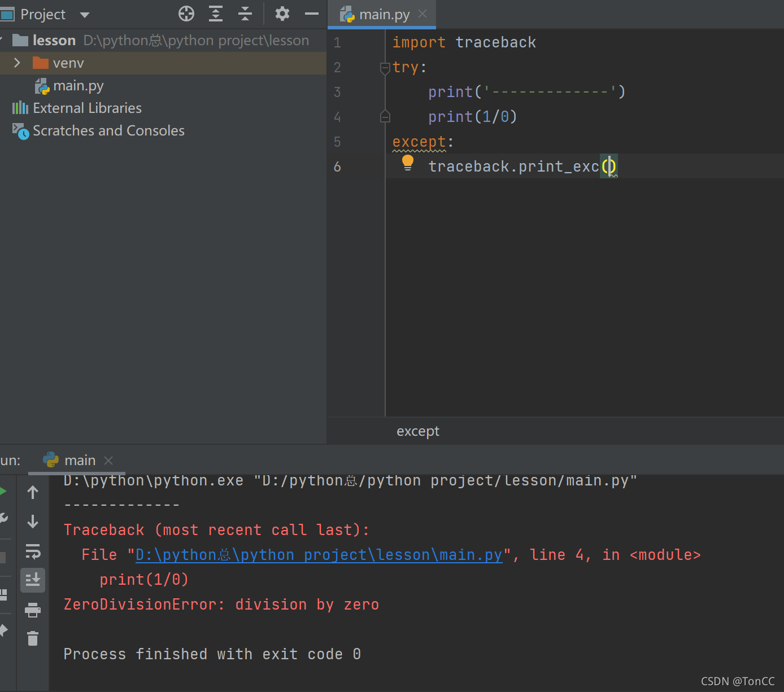Click the restore layout icon in the run toolbar
The image size is (784, 692).
pos(3,595)
